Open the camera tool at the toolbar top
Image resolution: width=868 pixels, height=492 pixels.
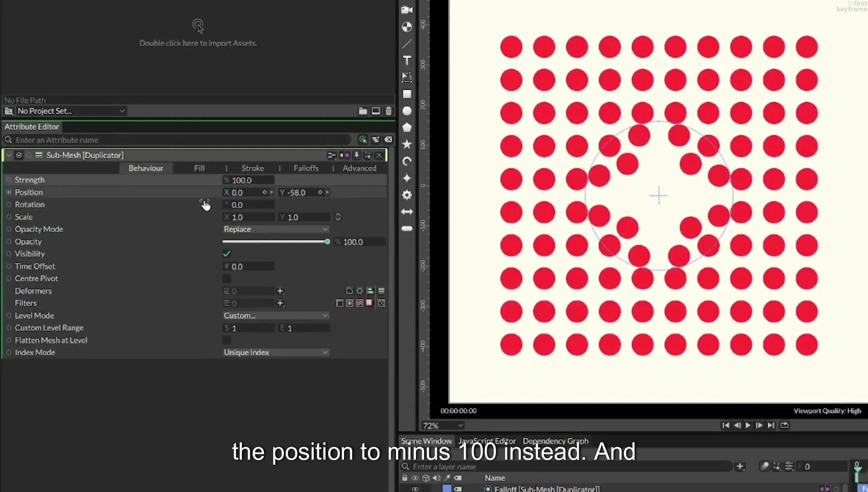tap(407, 10)
